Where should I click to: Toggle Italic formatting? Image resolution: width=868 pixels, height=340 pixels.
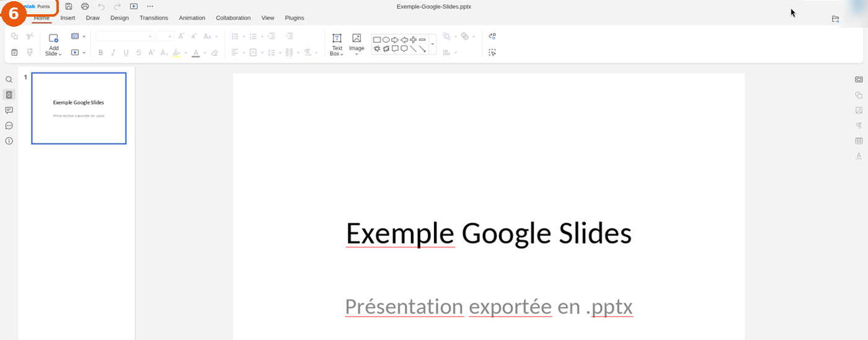(x=113, y=53)
